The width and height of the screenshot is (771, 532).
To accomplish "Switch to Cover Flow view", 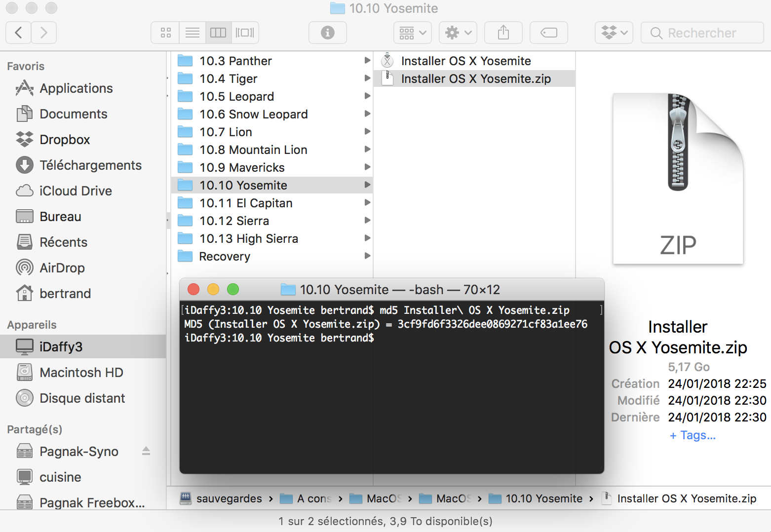I will coord(245,33).
